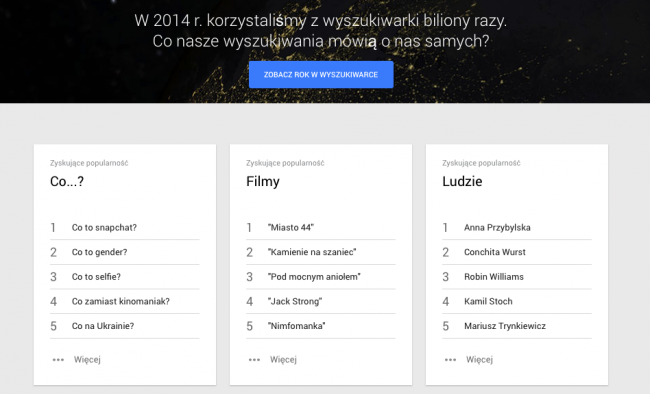Screen dimensions: 650x394
Task: Click the three-dots icon in Filmy card
Action: pos(254,360)
